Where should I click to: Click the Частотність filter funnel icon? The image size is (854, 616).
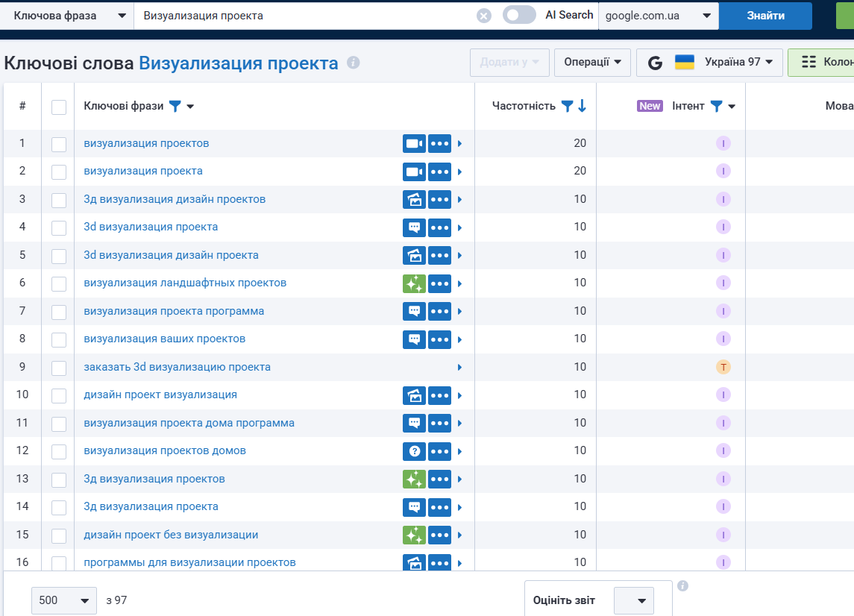[567, 106]
